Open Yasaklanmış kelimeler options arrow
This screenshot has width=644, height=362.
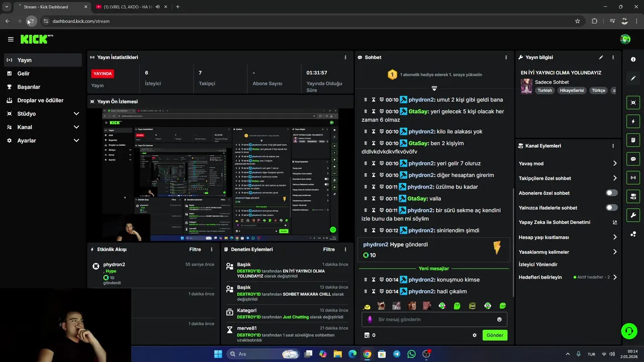coord(615,252)
